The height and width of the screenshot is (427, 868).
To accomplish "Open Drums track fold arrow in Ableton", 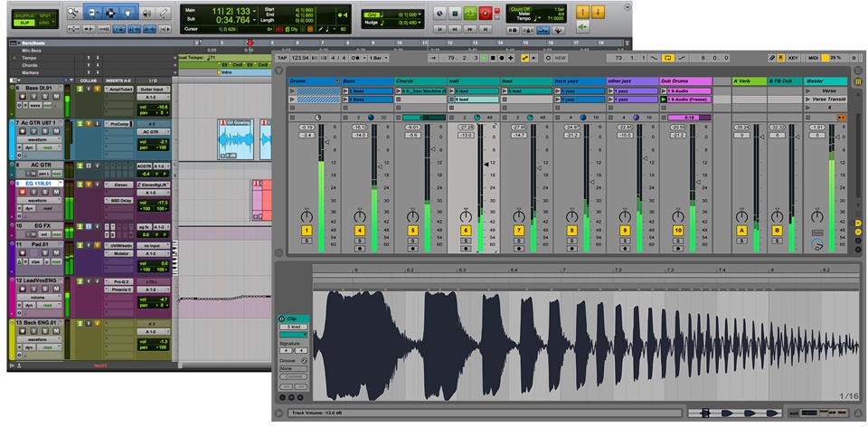I will point(337,81).
